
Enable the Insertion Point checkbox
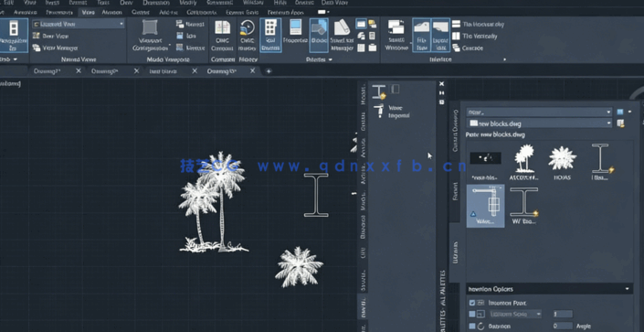(472, 303)
